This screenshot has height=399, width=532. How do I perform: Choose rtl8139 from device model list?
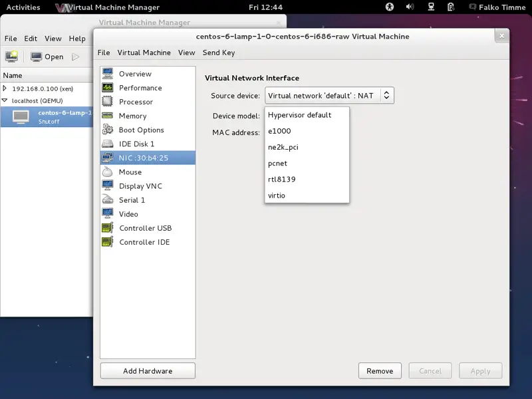tap(307, 179)
